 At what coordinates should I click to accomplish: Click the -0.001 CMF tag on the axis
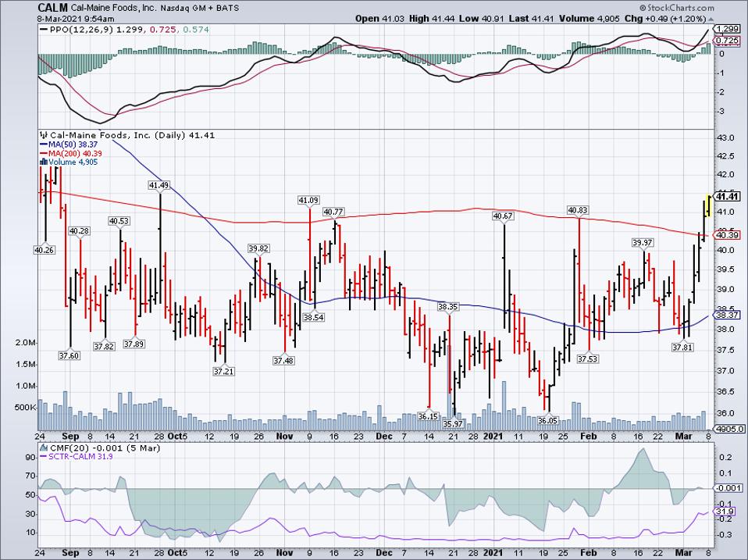[x=729, y=488]
